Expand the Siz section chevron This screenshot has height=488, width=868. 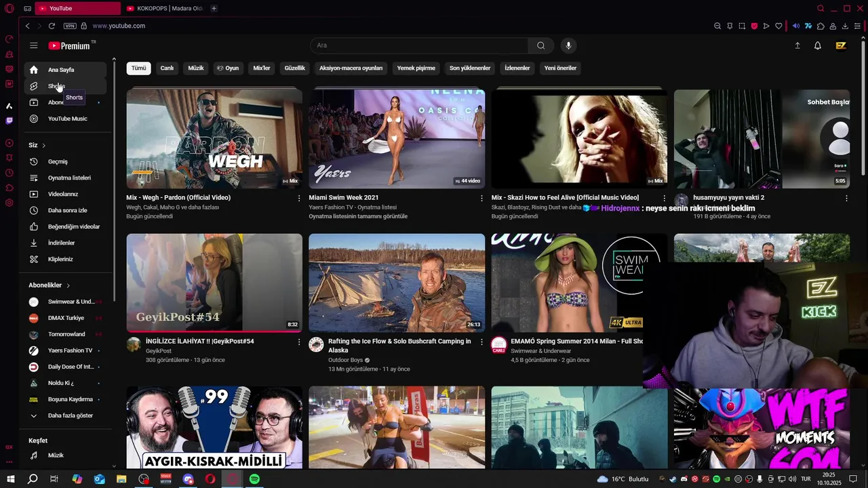pyautogui.click(x=43, y=145)
